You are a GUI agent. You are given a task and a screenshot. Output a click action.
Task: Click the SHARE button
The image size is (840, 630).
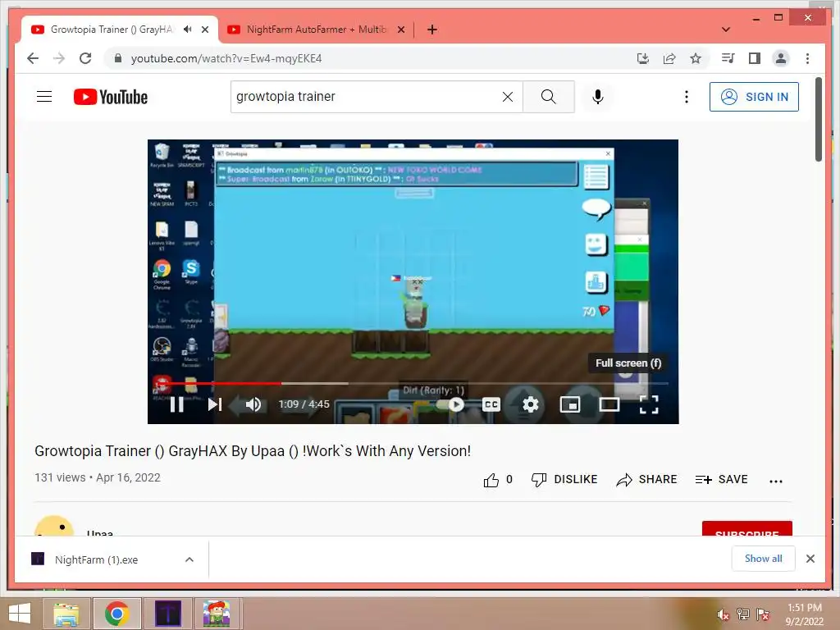tap(646, 479)
